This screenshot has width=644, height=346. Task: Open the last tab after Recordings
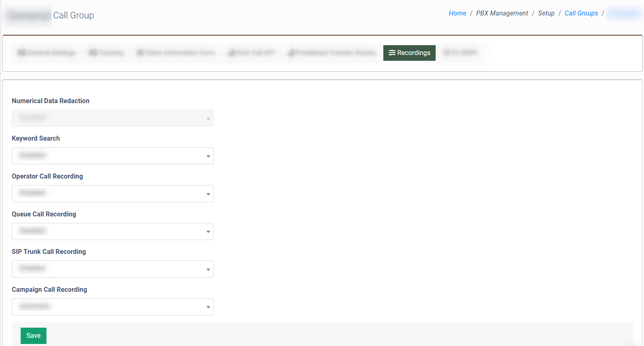(x=460, y=53)
